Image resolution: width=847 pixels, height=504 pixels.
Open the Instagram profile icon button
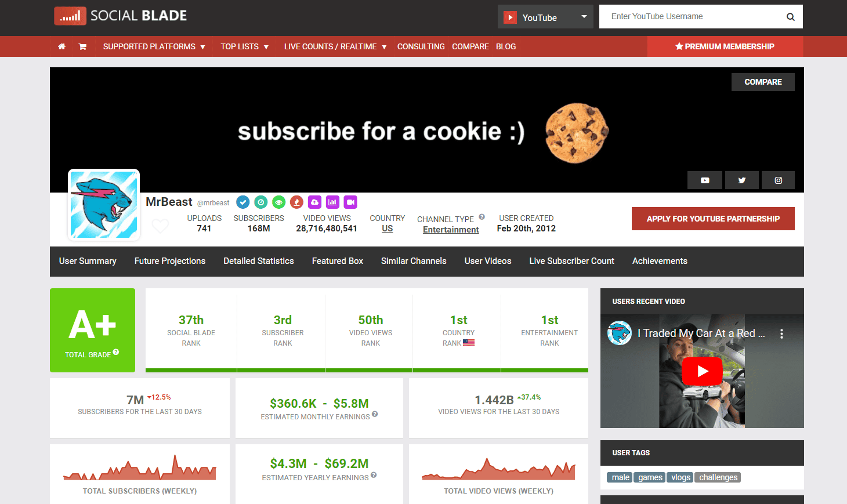tap(778, 180)
